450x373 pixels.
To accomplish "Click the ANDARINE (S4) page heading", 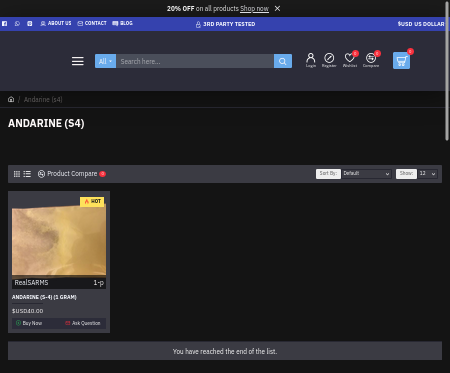I will [46, 123].
